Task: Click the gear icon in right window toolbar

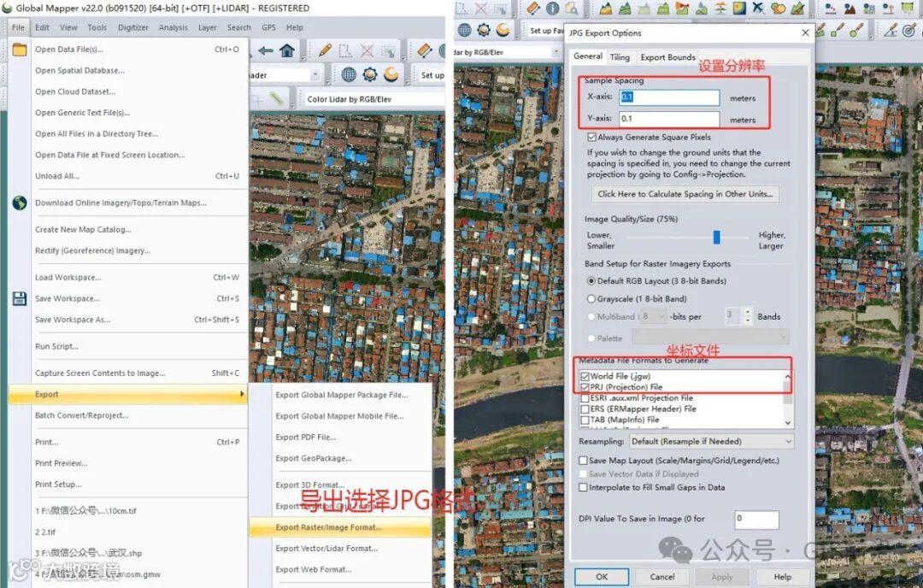Action: click(484, 29)
